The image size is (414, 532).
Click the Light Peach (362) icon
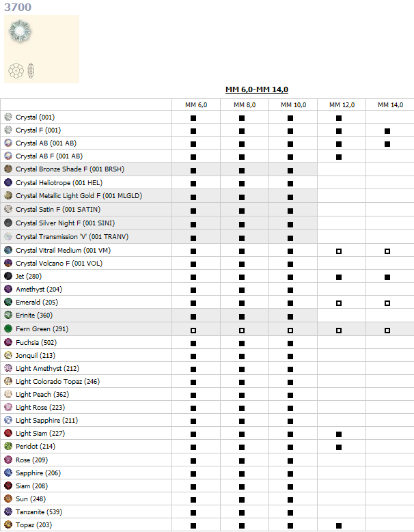pos(8,394)
